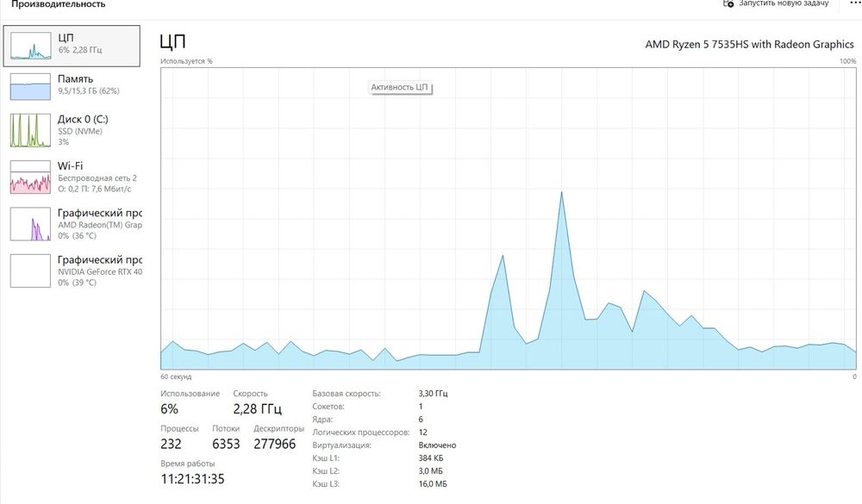The width and height of the screenshot is (862, 504).
Task: Click the 384 КБ L1 cache value
Action: point(431,457)
